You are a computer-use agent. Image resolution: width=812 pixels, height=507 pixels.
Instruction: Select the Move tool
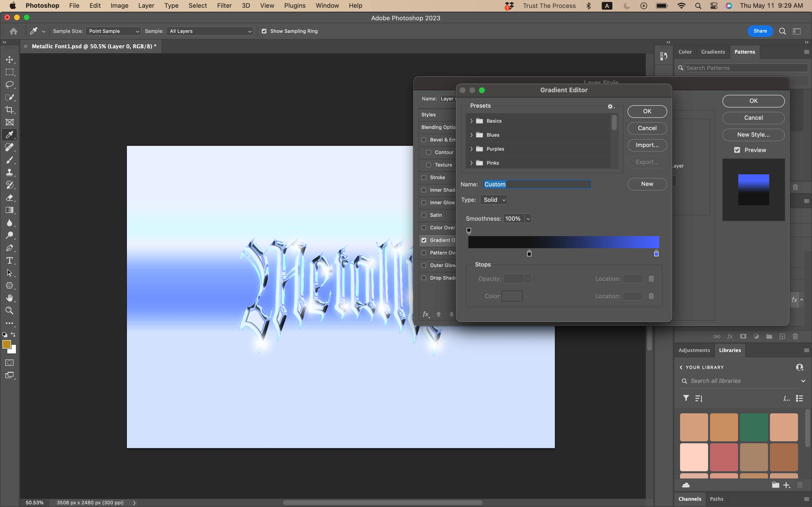tap(9, 60)
